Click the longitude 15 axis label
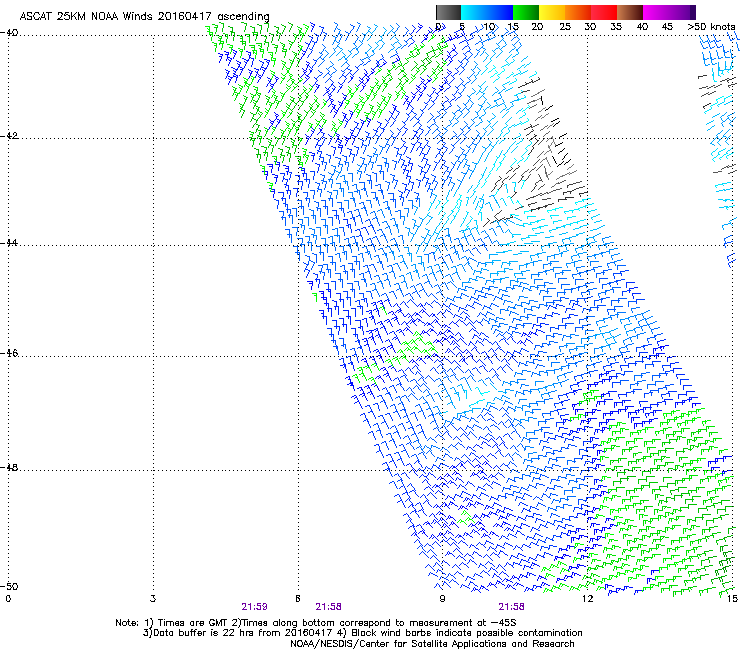 click(x=732, y=599)
